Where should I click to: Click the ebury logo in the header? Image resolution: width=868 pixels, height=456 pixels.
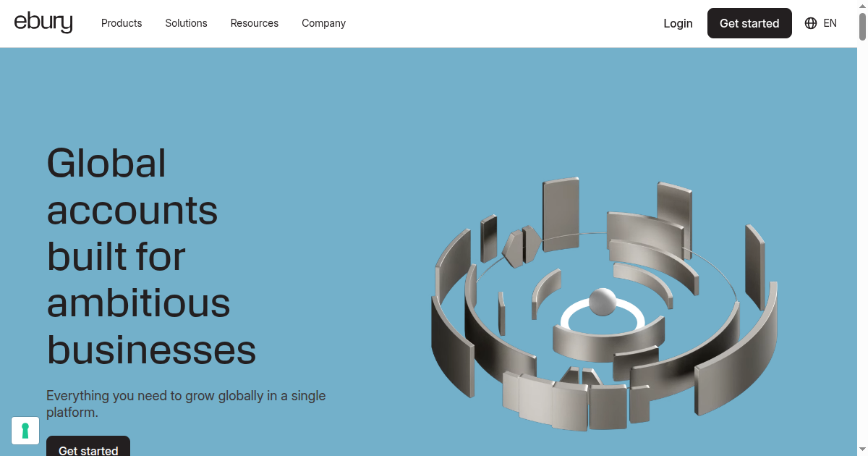pos(43,23)
